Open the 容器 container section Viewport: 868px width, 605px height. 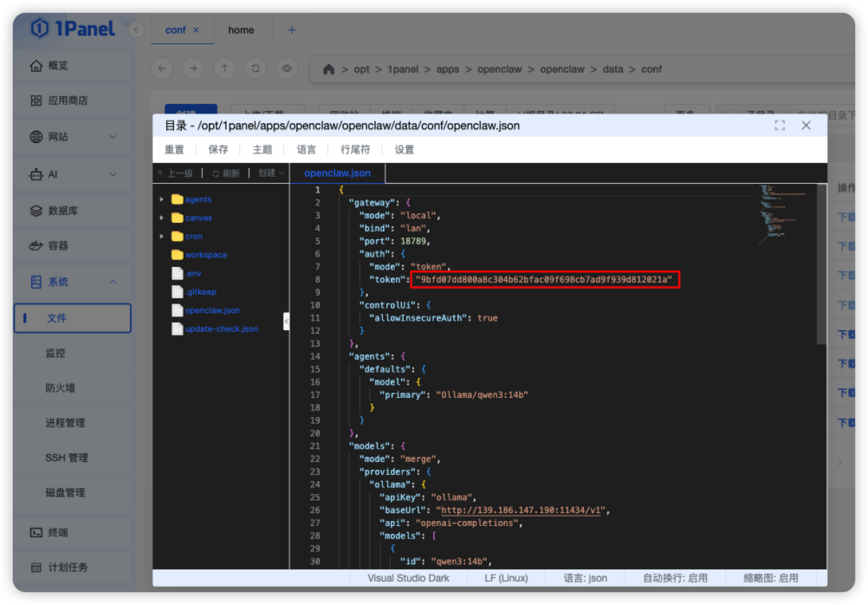(73, 245)
